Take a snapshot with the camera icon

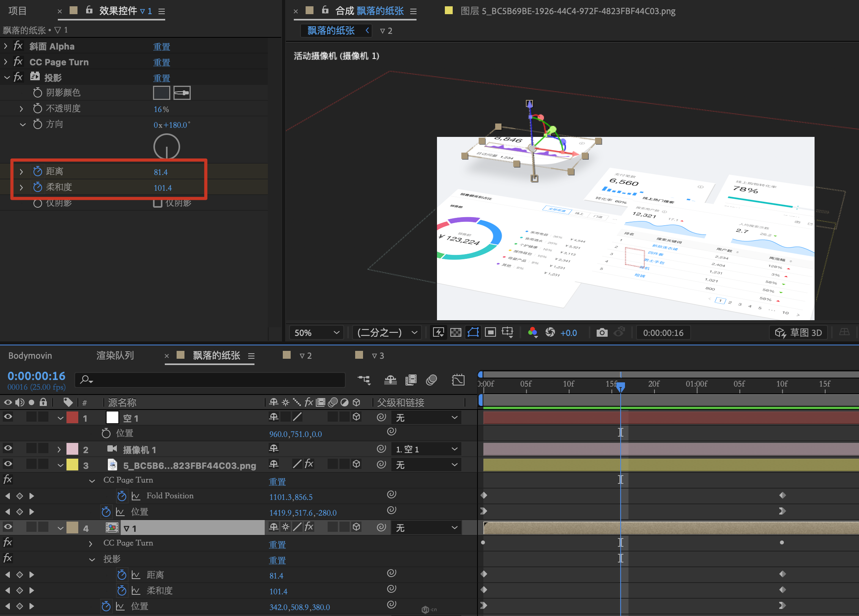pyautogui.click(x=601, y=333)
